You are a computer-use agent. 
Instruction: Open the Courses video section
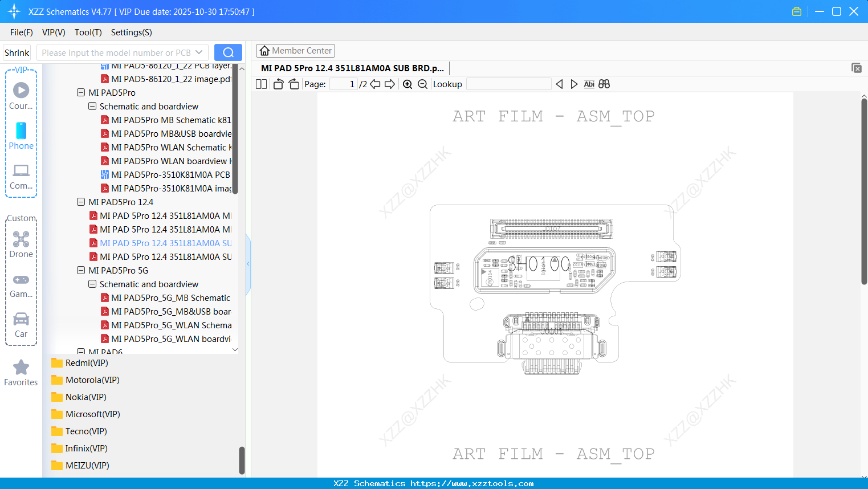click(x=21, y=96)
